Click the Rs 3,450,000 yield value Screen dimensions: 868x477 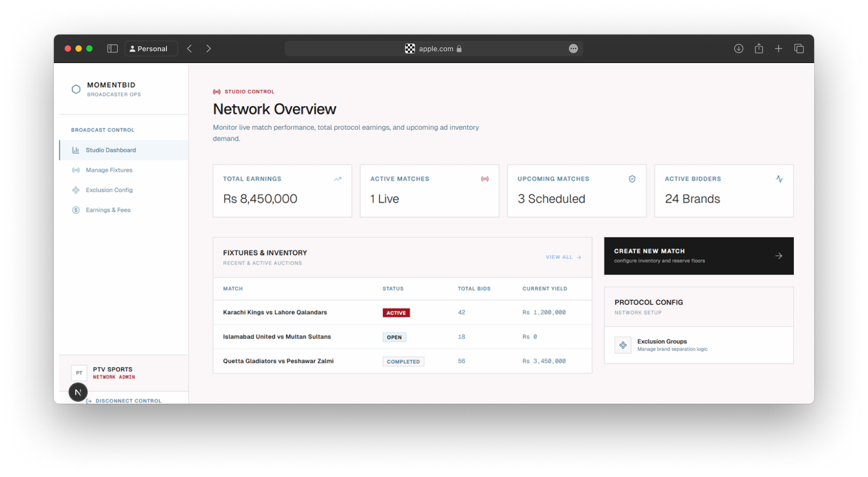pos(544,361)
